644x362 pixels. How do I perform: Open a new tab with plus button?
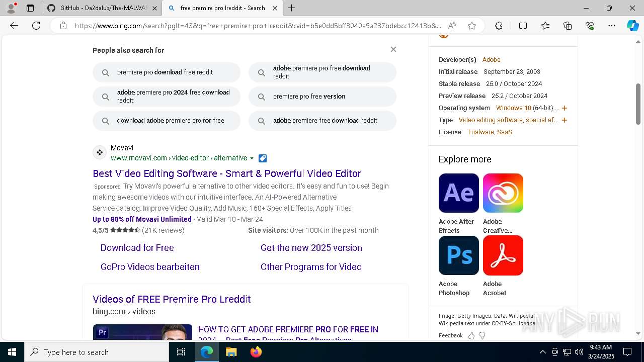[291, 8]
